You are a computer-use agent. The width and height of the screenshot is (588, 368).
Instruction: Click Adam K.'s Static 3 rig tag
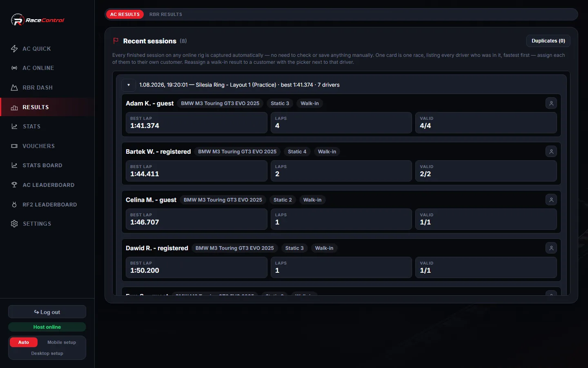pos(280,103)
